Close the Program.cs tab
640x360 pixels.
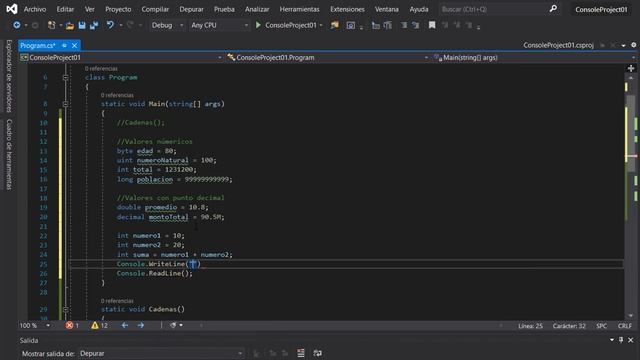[x=74, y=45]
